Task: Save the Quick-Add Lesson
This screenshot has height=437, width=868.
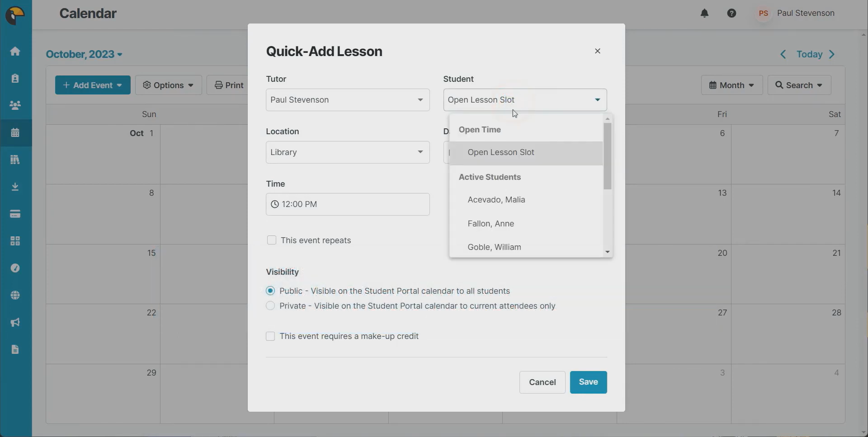Action: point(588,382)
